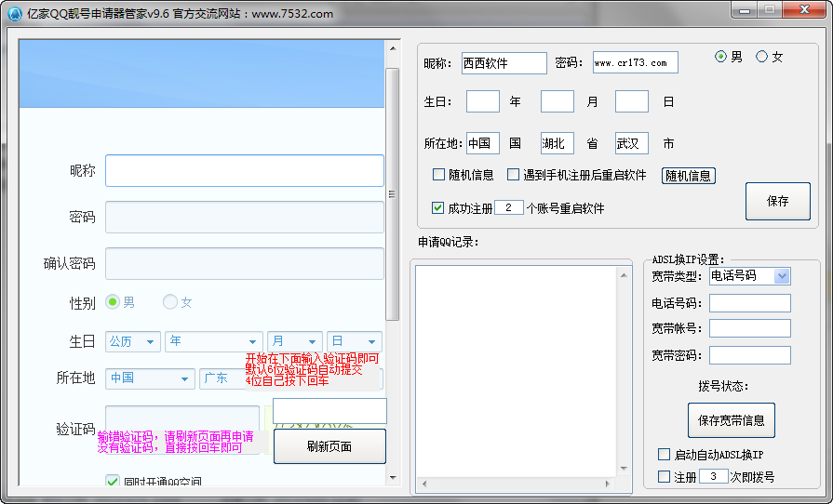
Task: Click inside the 申请QQ记录 list box
Action: (x=516, y=371)
